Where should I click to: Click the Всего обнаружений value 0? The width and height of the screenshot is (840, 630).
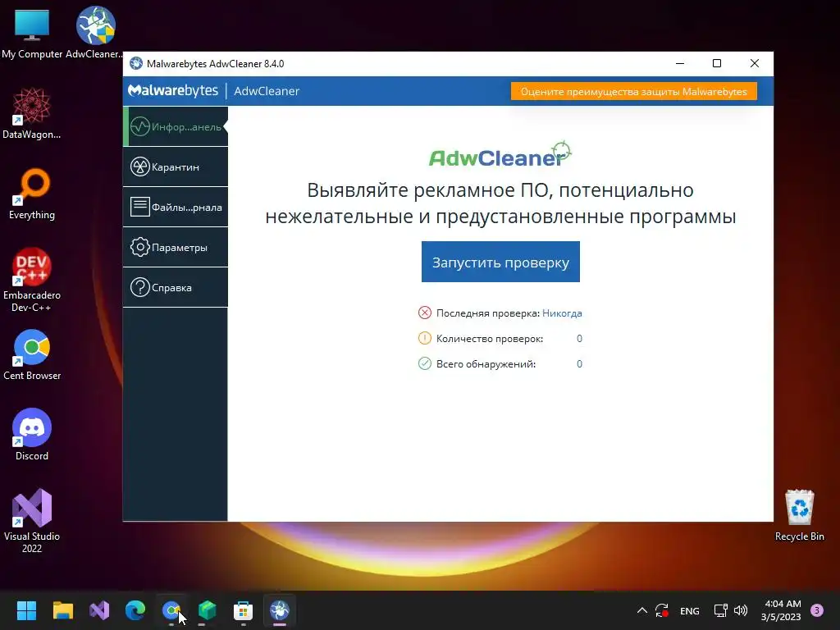(x=579, y=364)
